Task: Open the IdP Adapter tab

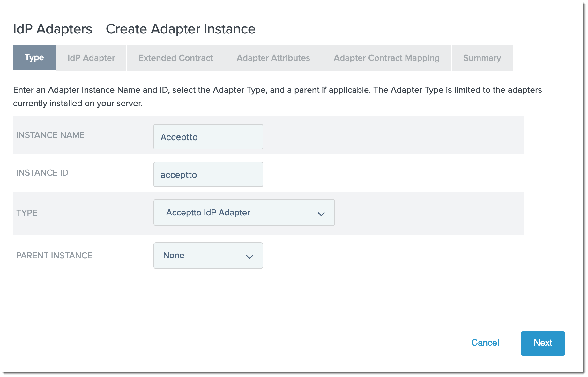Action: 91,58
